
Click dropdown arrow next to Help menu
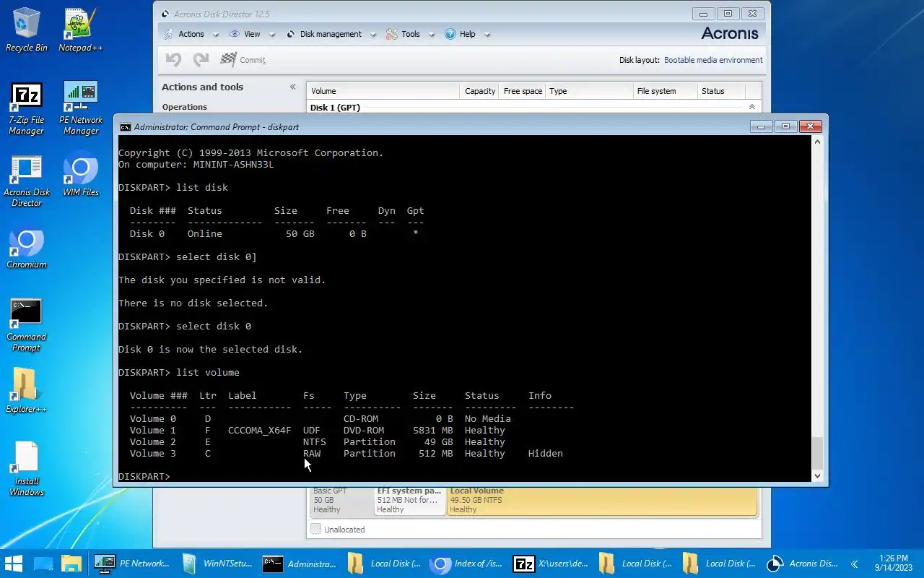pos(487,34)
